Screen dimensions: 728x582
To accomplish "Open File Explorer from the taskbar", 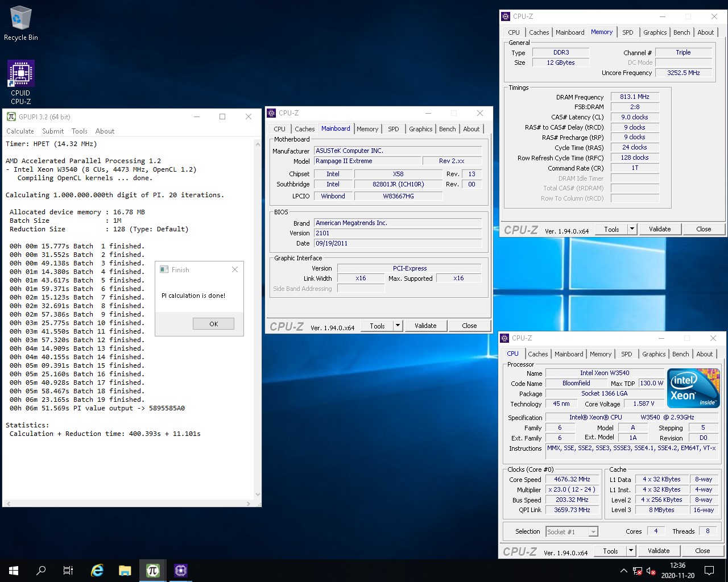I will (125, 571).
